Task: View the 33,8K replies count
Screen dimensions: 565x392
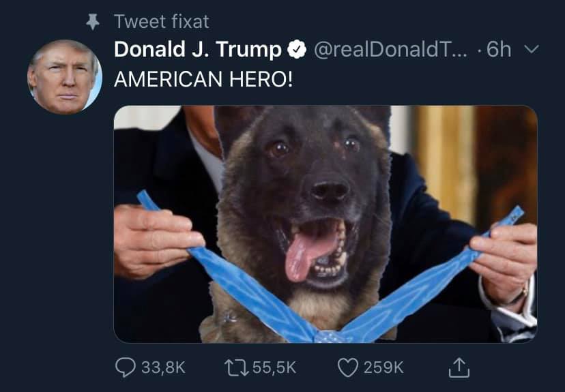Action: point(163,367)
